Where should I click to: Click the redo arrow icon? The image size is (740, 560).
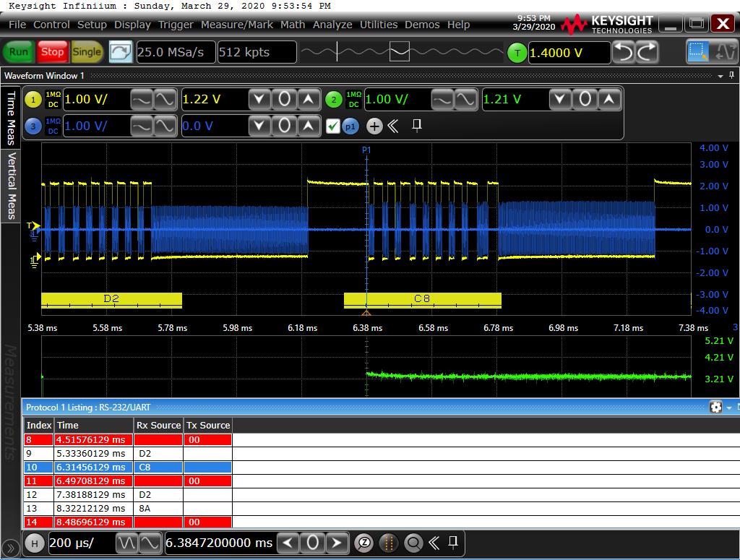(x=647, y=52)
